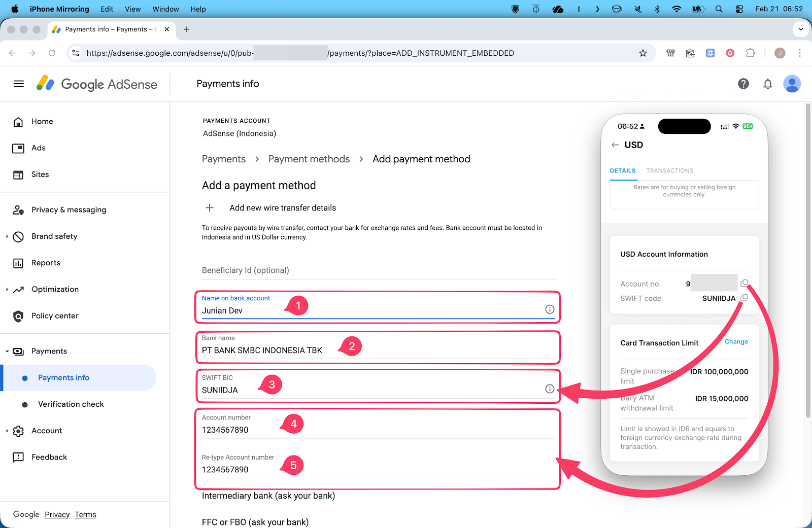
Task: Click the browser forward arrow
Action: (x=32, y=53)
